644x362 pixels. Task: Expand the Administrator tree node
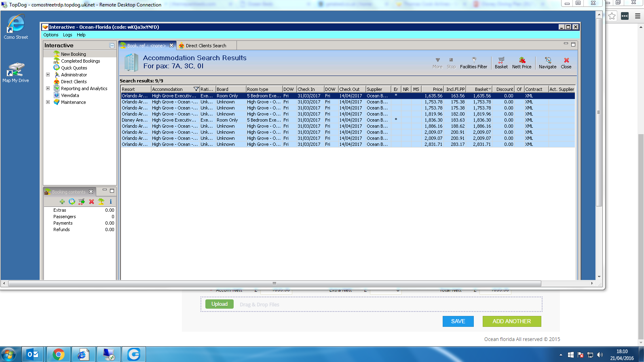(x=48, y=75)
